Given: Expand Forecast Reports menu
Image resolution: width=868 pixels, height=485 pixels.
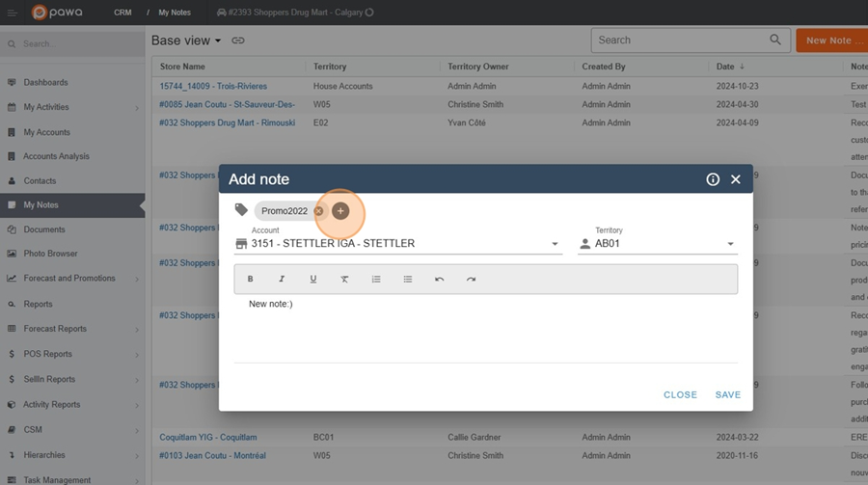Looking at the screenshot, I should click(72, 329).
